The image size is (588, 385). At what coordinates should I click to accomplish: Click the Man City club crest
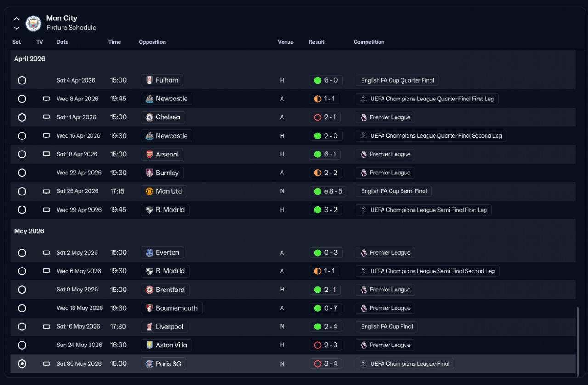tap(34, 23)
